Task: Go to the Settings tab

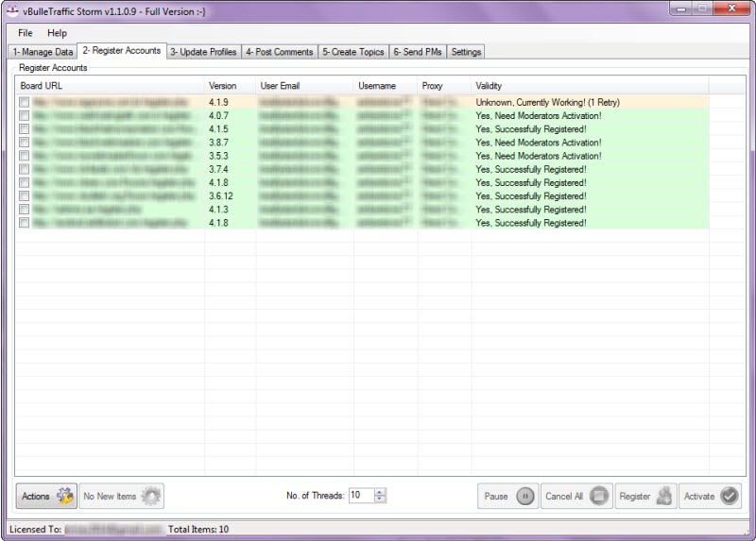Action: click(466, 52)
